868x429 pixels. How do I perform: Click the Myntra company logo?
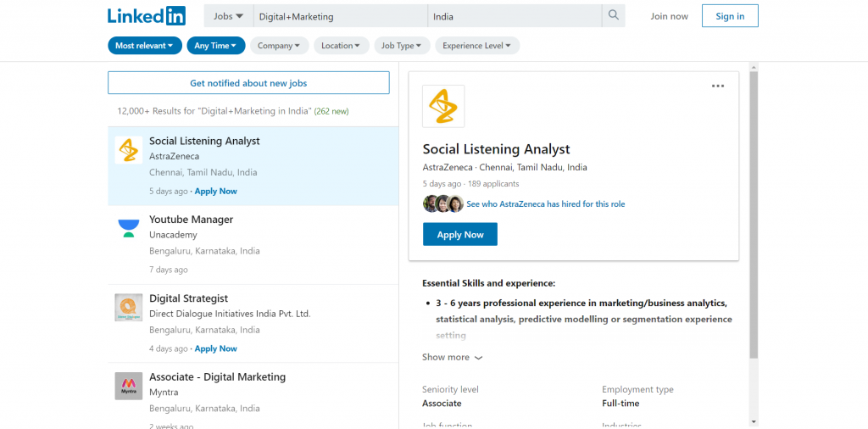[x=129, y=386]
